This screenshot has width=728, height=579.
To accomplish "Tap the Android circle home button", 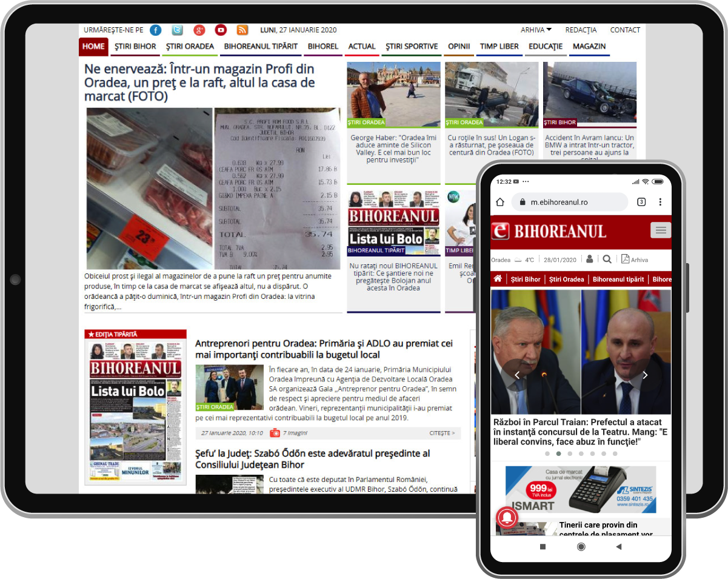I will pos(581,547).
